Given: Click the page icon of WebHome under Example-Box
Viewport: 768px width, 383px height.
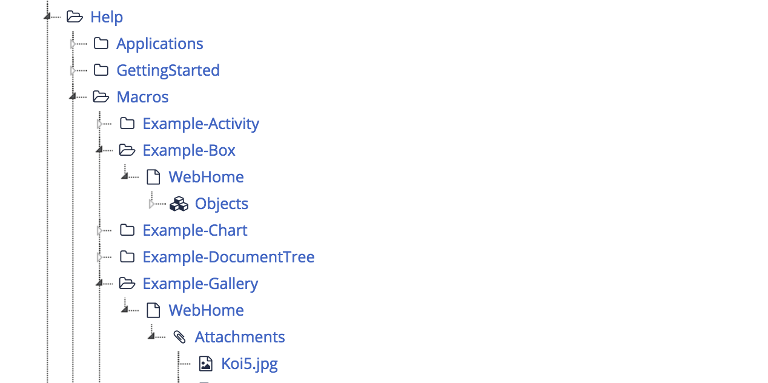Looking at the screenshot, I should click(x=153, y=177).
